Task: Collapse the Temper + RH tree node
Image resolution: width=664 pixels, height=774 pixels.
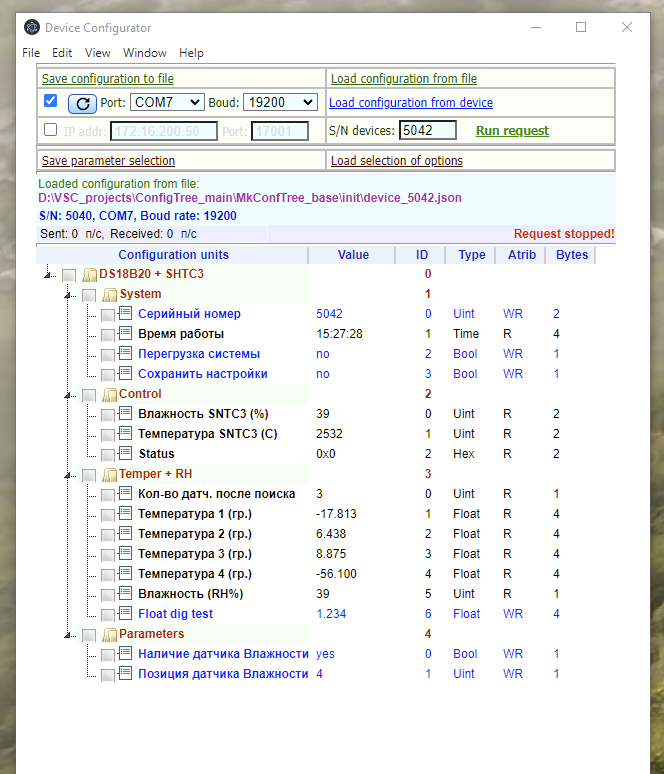Action: pyautogui.click(x=67, y=475)
